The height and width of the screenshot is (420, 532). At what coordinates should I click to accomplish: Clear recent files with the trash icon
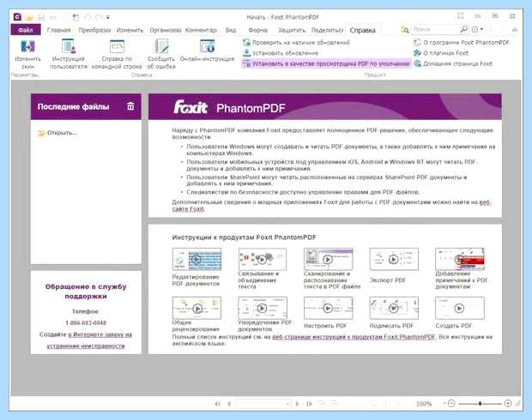pos(130,106)
